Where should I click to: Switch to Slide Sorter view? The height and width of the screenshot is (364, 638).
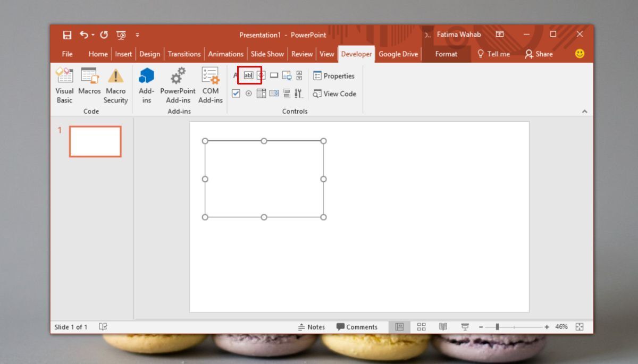point(421,327)
